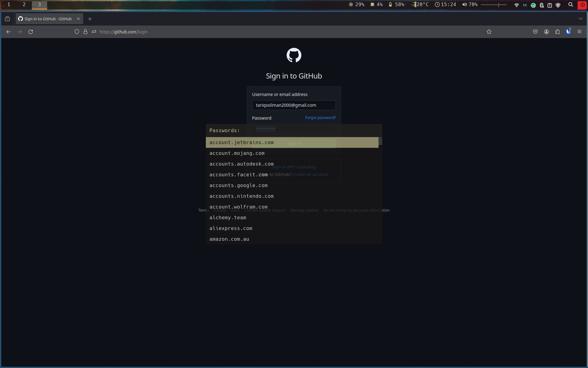
Task: Choose accounts.google.com from password list
Action: pos(238,186)
